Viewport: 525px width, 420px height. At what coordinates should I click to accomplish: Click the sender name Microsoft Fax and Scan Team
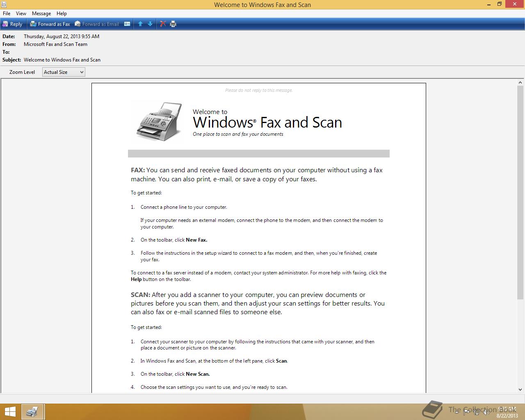tap(55, 44)
